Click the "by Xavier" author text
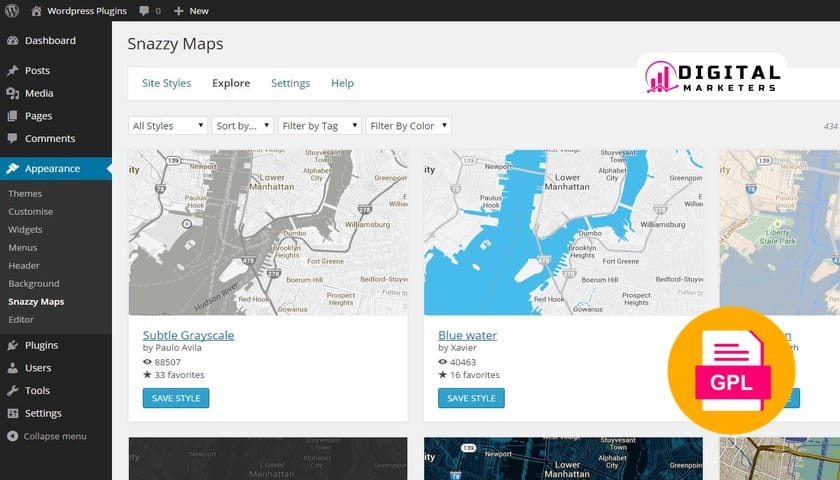 coord(458,348)
